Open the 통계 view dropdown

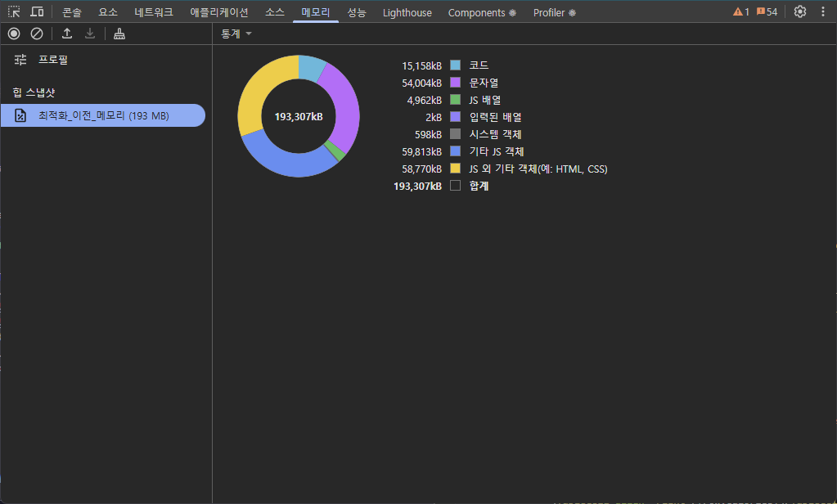tap(236, 34)
